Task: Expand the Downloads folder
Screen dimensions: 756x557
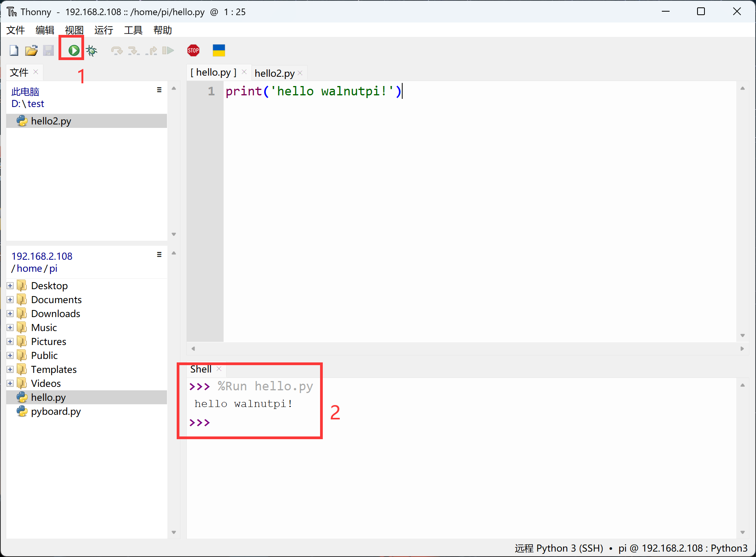Action: (x=10, y=313)
